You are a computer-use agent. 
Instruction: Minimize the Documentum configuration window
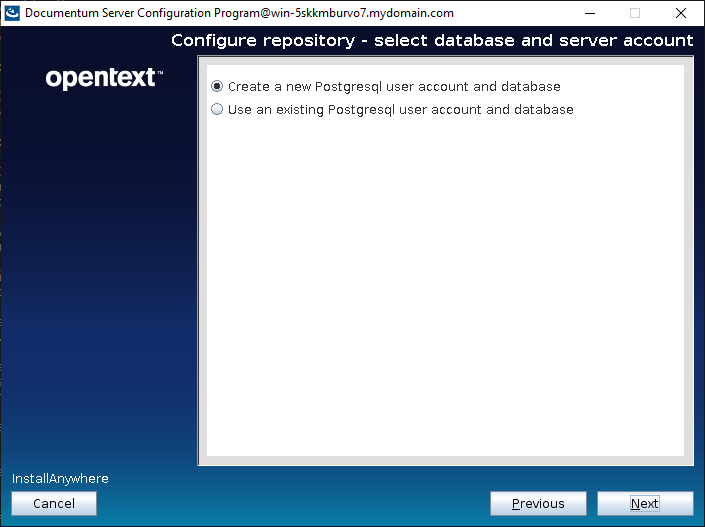pyautogui.click(x=588, y=13)
